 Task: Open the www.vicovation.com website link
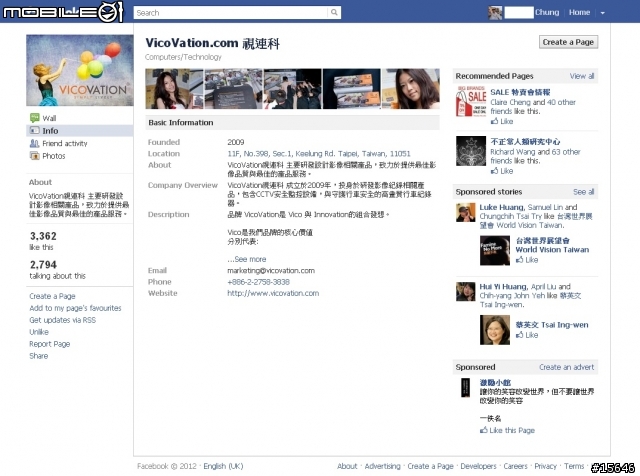click(273, 293)
